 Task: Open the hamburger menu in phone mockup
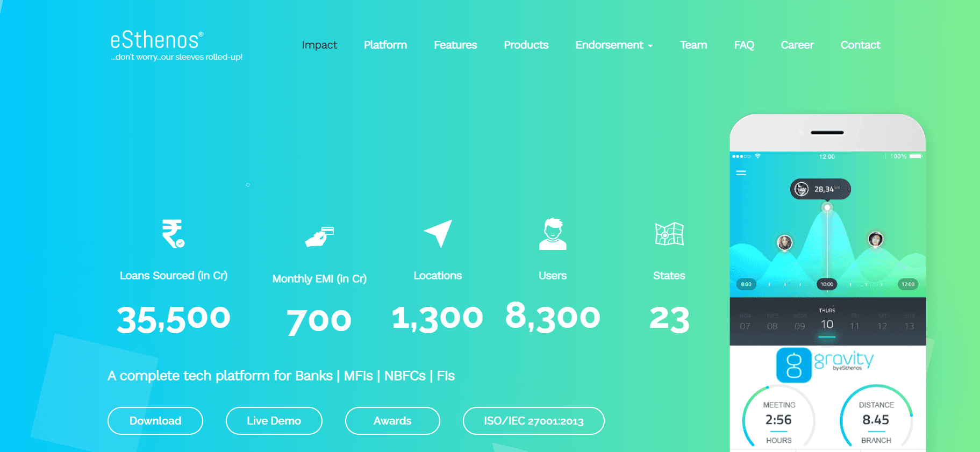tap(741, 173)
